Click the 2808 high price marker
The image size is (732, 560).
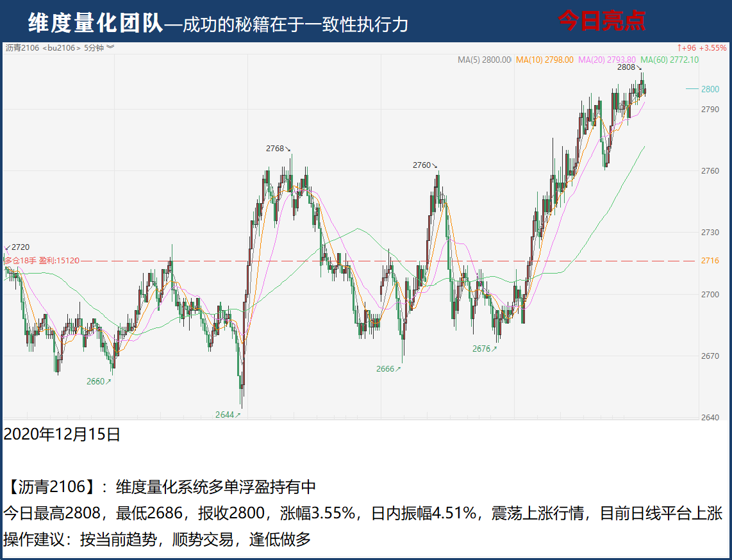coord(629,67)
